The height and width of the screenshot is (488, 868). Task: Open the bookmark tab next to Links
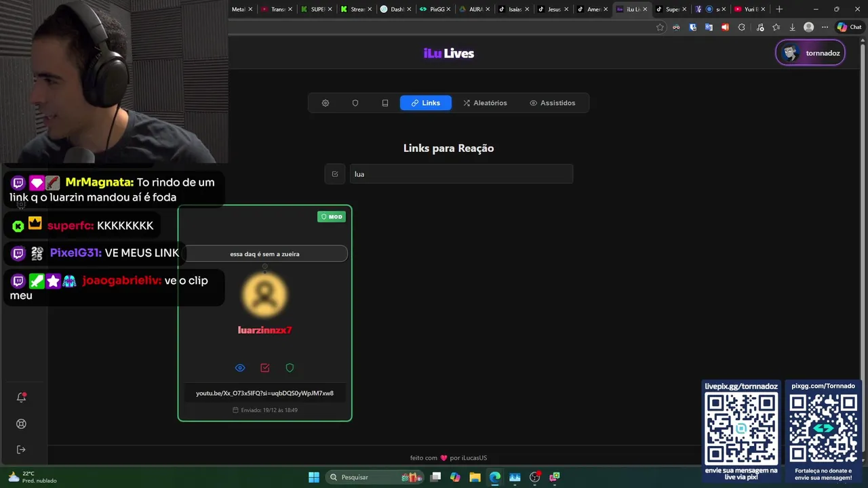coord(385,103)
